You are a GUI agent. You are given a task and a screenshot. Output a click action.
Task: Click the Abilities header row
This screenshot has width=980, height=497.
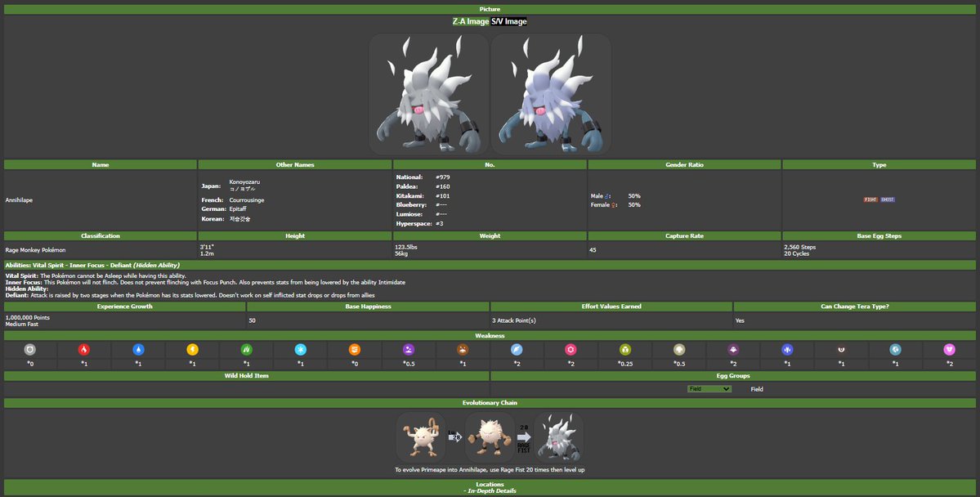490,265
